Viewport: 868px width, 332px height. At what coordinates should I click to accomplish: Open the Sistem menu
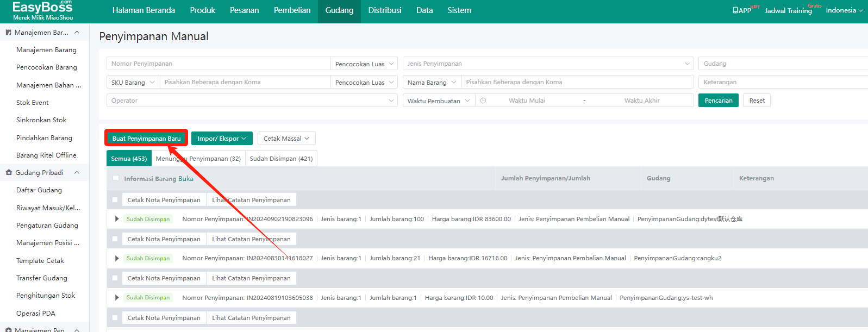[459, 10]
